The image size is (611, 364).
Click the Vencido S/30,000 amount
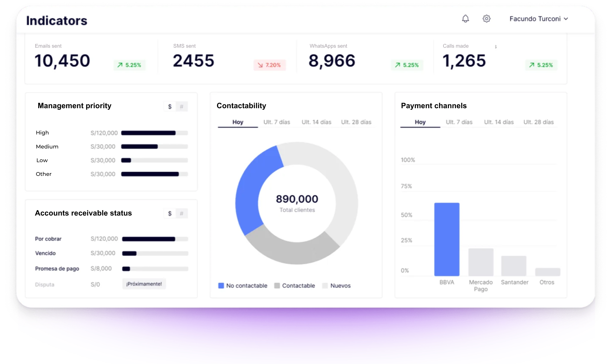point(103,253)
